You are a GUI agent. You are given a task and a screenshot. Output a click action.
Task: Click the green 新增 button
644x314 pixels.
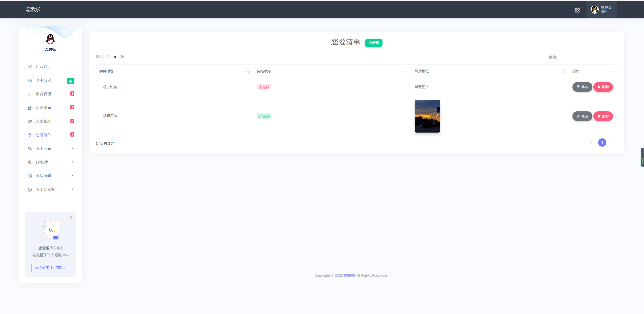pos(374,43)
